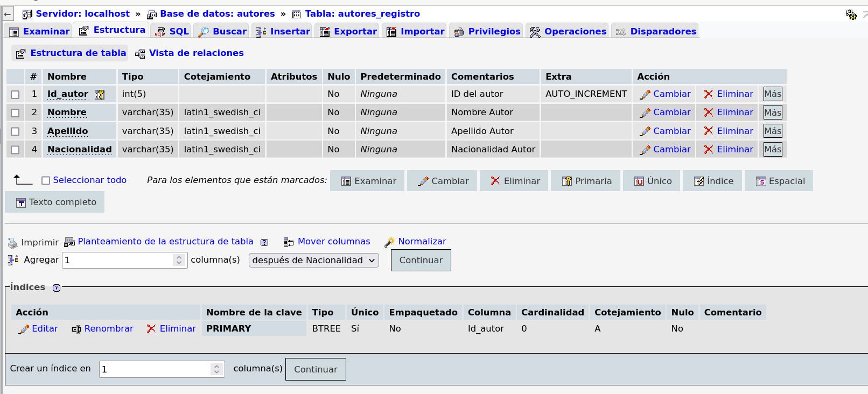This screenshot has width=868, height=394.
Task: Tick the Nacionalidad row checkbox
Action: [15, 150]
